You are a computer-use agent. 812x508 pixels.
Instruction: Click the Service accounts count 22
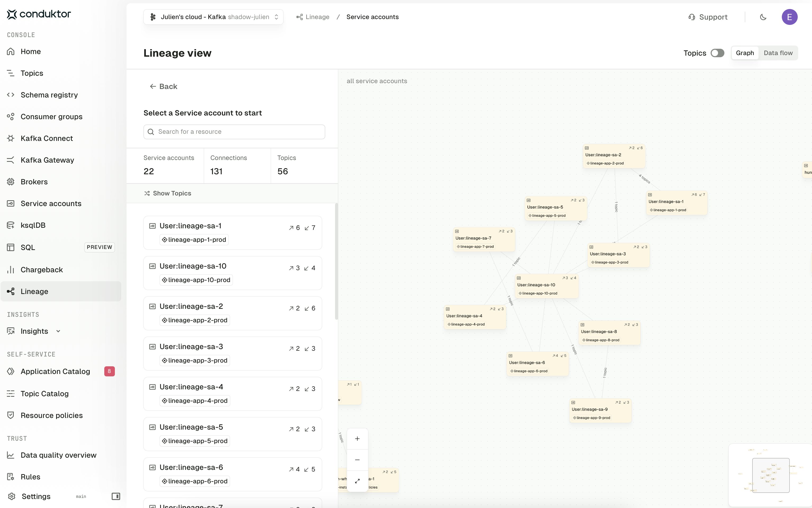(x=149, y=171)
